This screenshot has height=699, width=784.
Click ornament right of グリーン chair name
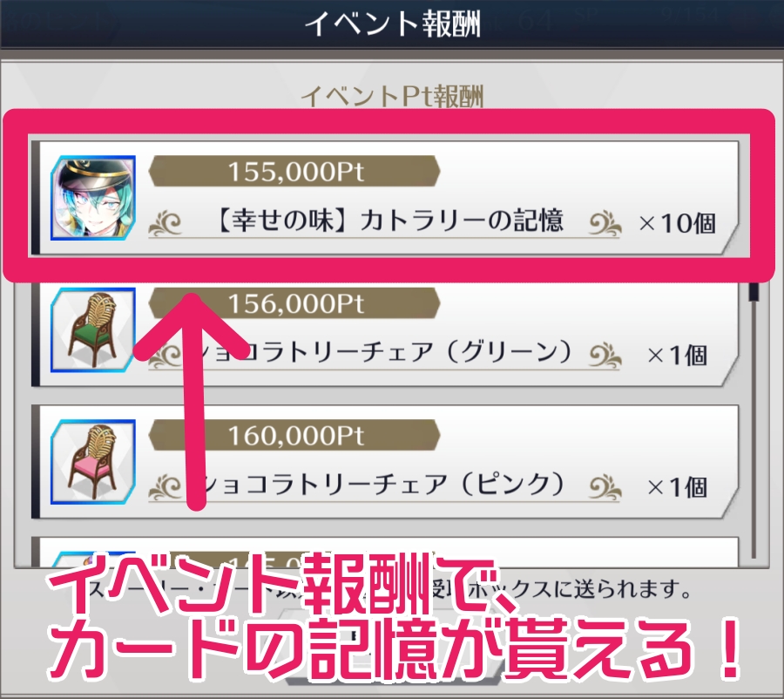pyautogui.click(x=604, y=356)
